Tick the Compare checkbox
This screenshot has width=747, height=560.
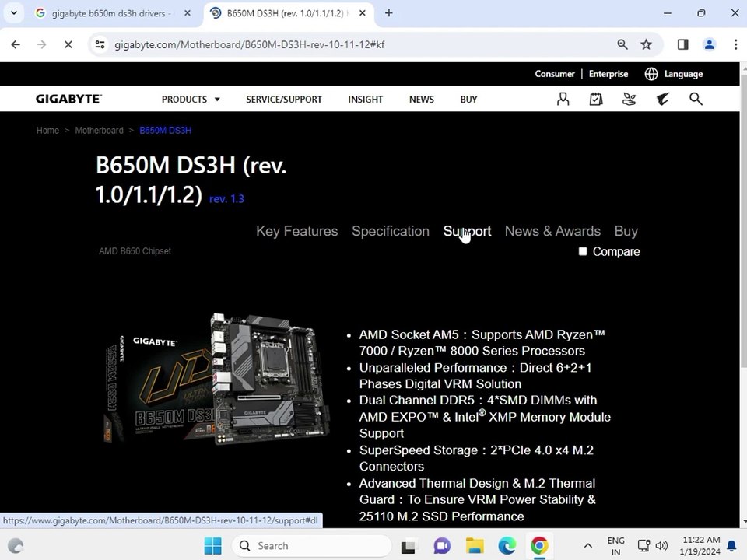coord(583,251)
